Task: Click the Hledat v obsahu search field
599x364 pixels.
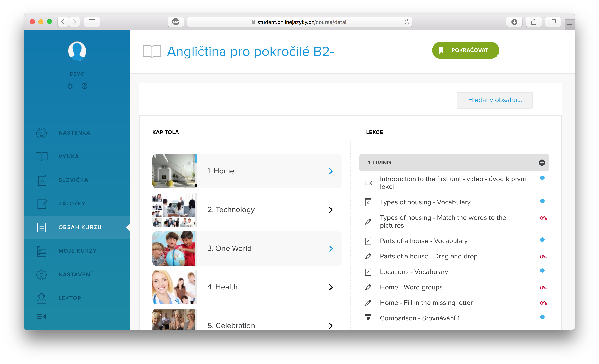Action: pos(494,100)
